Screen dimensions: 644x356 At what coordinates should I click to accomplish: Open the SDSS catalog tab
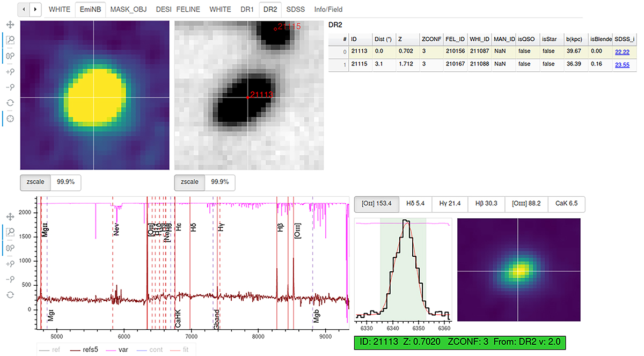[295, 9]
